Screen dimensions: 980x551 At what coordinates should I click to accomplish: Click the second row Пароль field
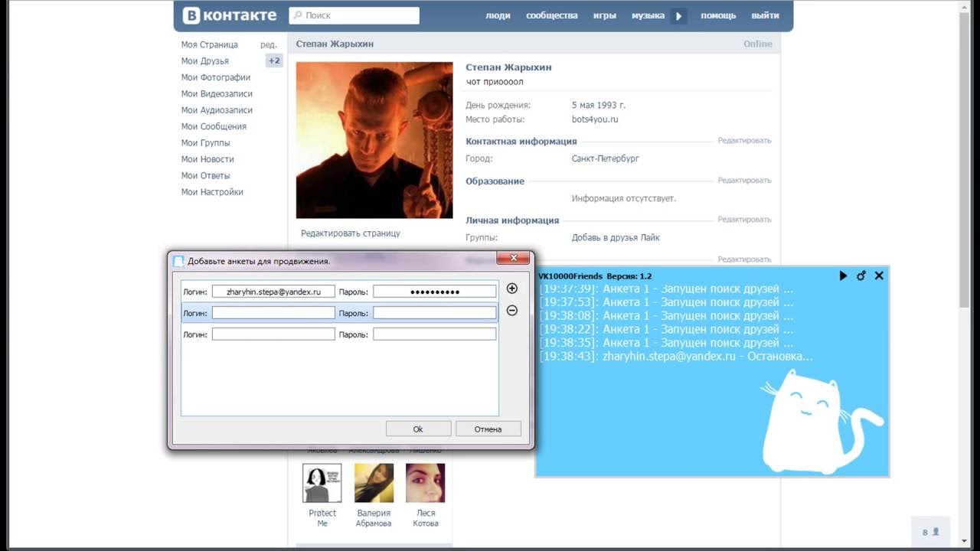tap(434, 313)
